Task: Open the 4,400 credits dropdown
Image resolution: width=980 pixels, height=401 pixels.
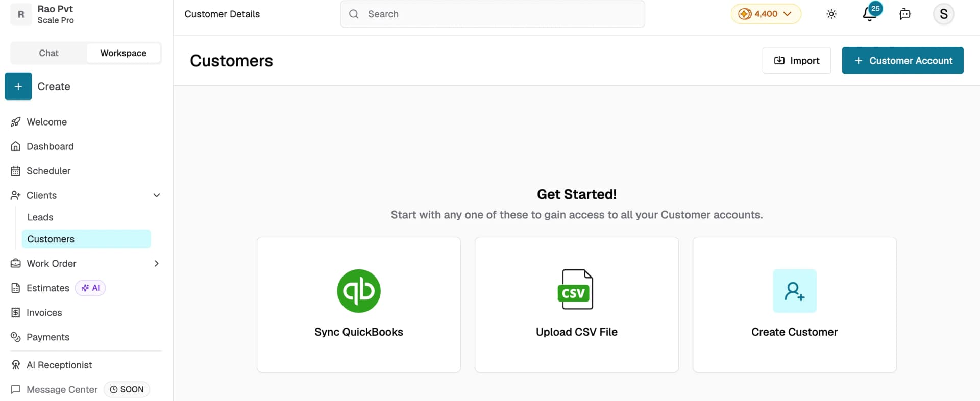Action: click(766, 14)
